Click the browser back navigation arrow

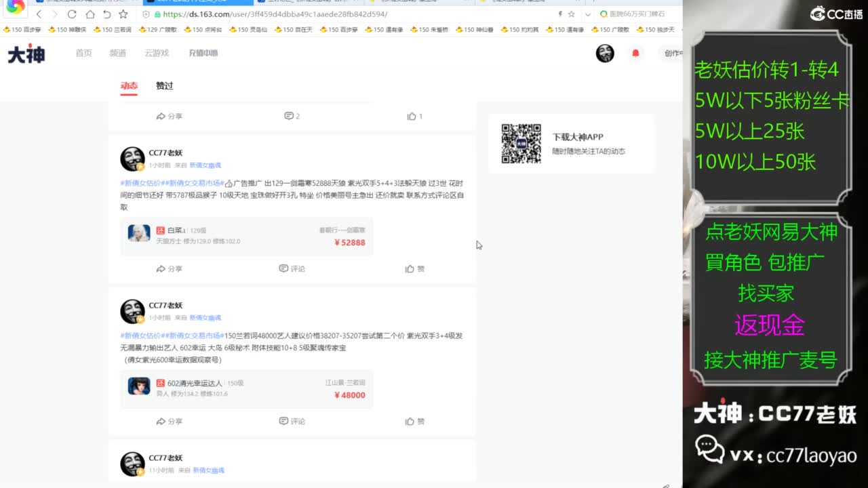pos(39,14)
